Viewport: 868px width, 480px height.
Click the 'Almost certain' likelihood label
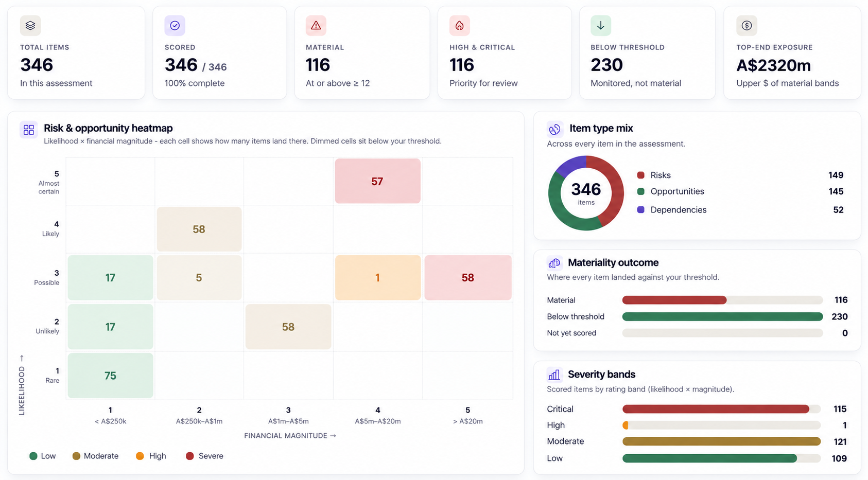(x=48, y=187)
